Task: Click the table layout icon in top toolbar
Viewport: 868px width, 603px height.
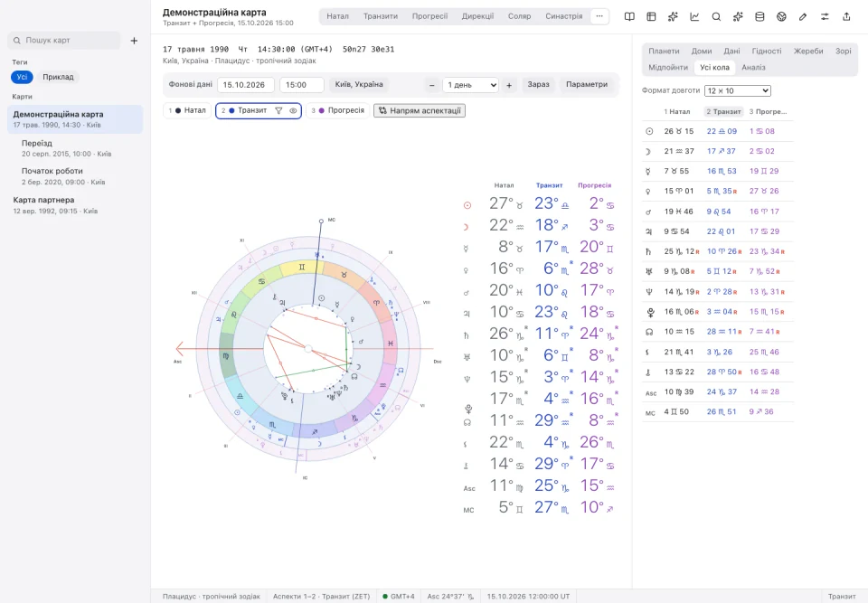Action: [x=651, y=16]
